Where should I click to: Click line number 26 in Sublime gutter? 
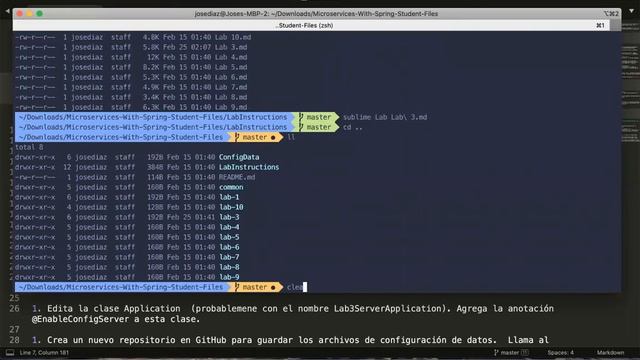14,309
